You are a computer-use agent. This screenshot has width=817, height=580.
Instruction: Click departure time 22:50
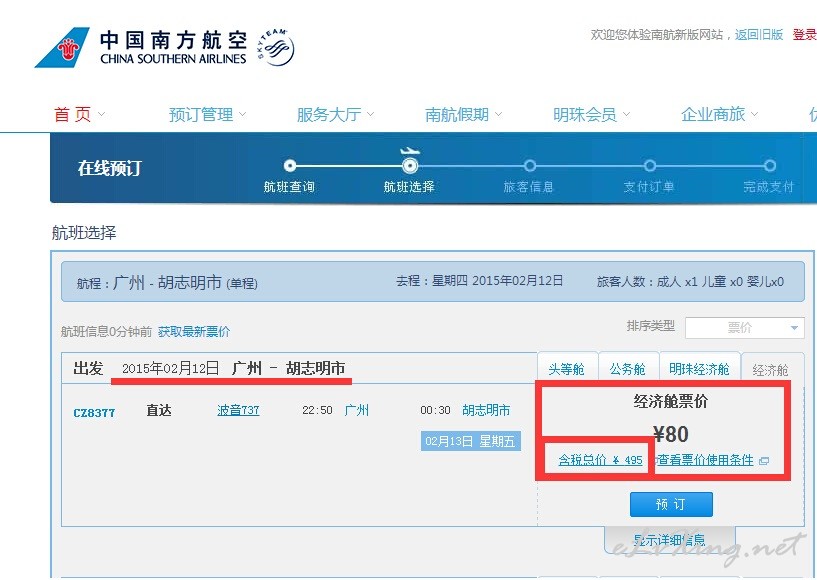pos(317,410)
